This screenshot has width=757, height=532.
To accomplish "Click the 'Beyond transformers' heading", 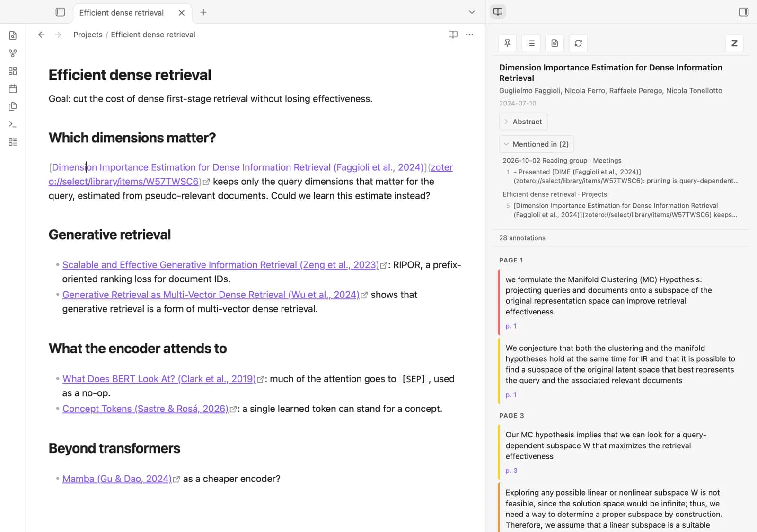I will pyautogui.click(x=114, y=448).
